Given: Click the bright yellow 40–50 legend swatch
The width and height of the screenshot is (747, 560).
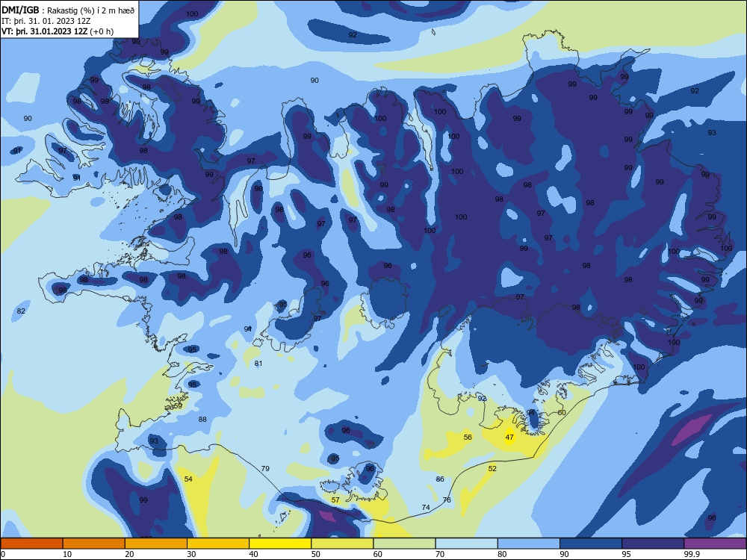Looking at the screenshot, I should coord(280,544).
